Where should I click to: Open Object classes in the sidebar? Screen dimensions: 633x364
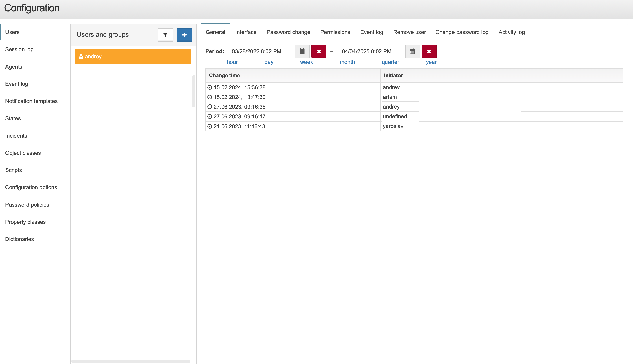(33, 153)
